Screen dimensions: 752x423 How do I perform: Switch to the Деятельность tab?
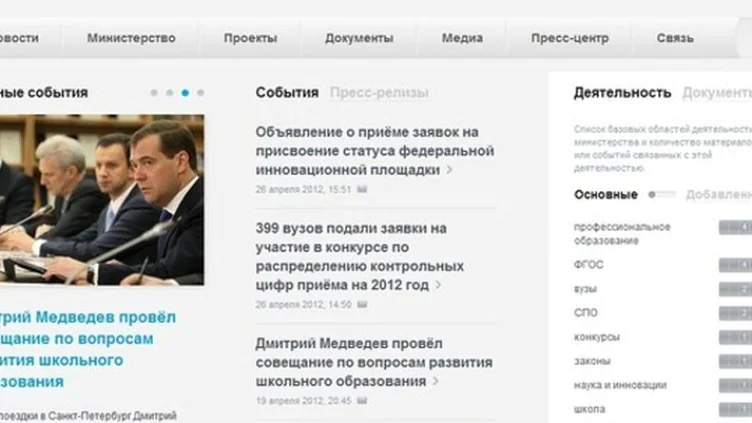coord(622,93)
